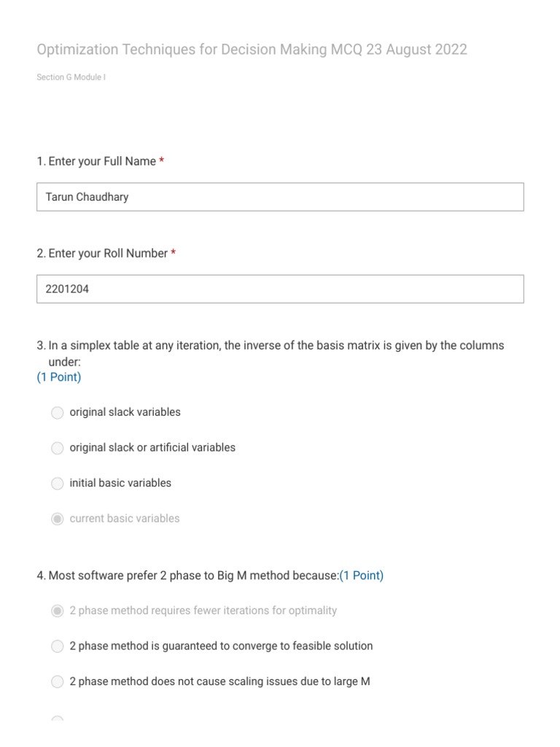560x747 pixels.
Task: Choose the 'initial basic variables' radio button
Action: [57, 483]
